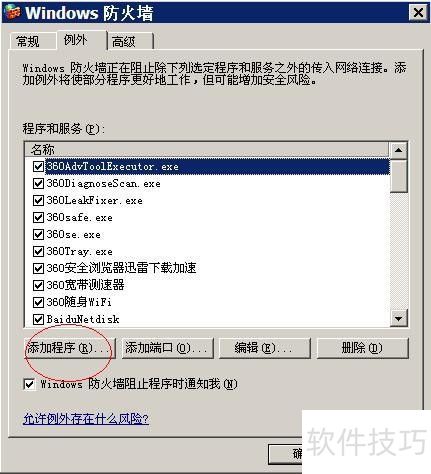Screen dimensions: 431x474
Task: Select the 例外 tab
Action: click(x=75, y=40)
